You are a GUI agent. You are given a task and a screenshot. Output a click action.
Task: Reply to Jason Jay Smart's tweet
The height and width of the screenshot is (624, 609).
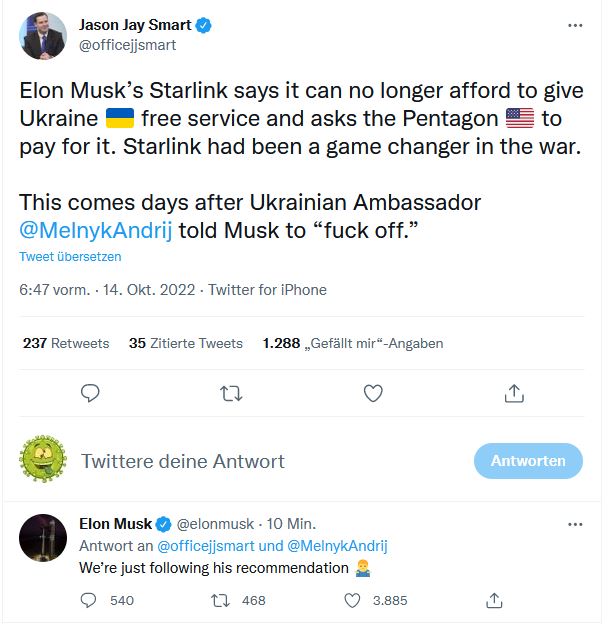(x=90, y=394)
